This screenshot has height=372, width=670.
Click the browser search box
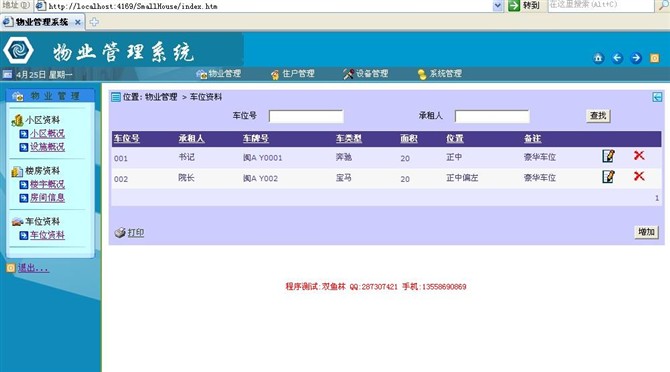tap(601, 6)
